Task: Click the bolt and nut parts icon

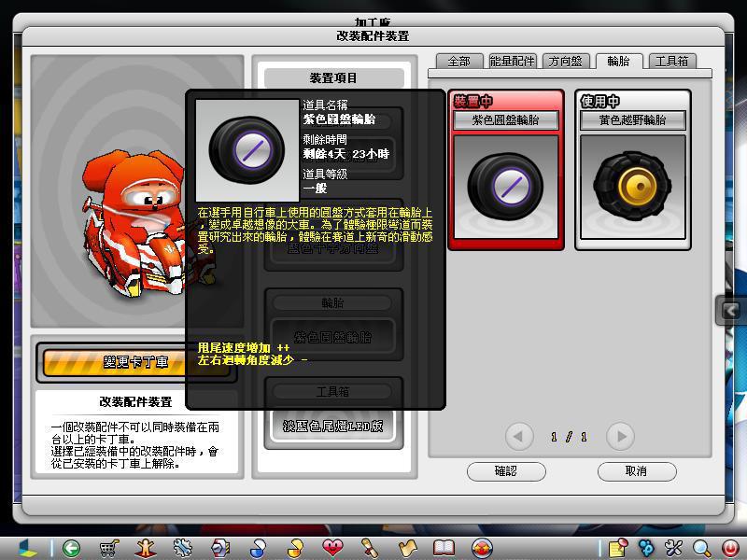Action: (x=220, y=548)
